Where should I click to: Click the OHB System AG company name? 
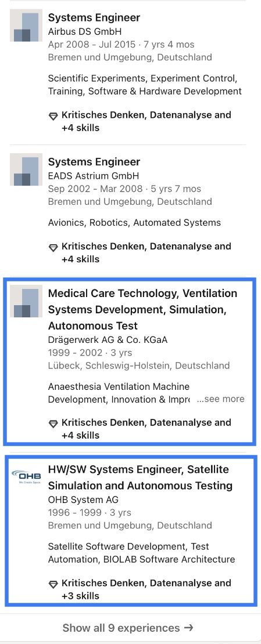tap(84, 500)
